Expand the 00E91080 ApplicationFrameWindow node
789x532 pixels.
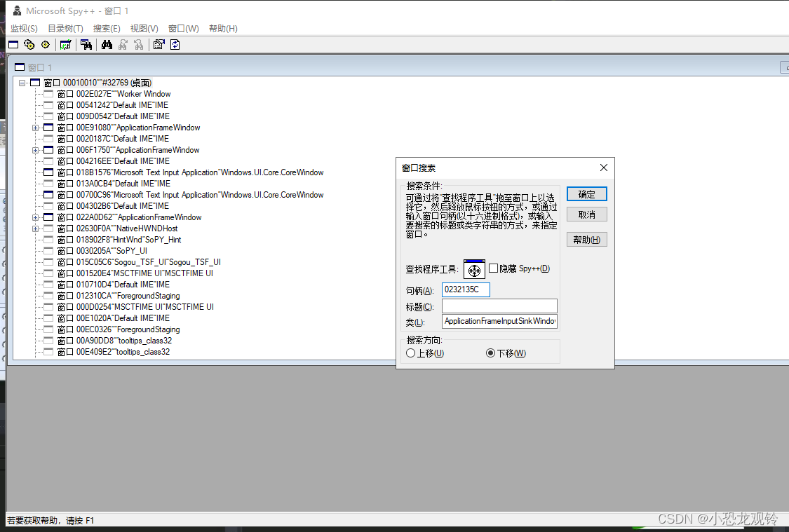coord(35,128)
